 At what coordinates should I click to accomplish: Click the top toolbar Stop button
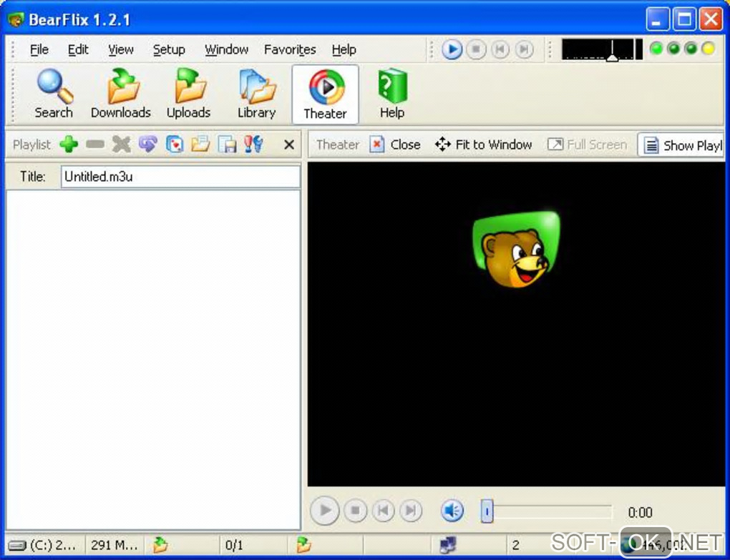coord(476,49)
